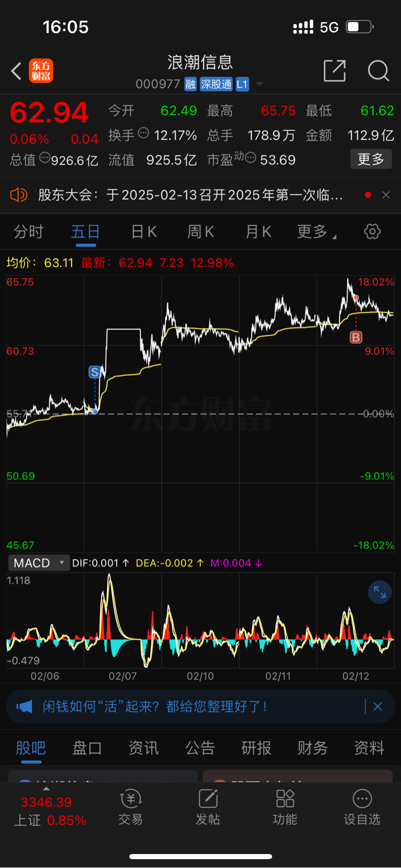Tap the DIF:0.001 indicator value
This screenshot has height=868, width=401.
point(100,563)
